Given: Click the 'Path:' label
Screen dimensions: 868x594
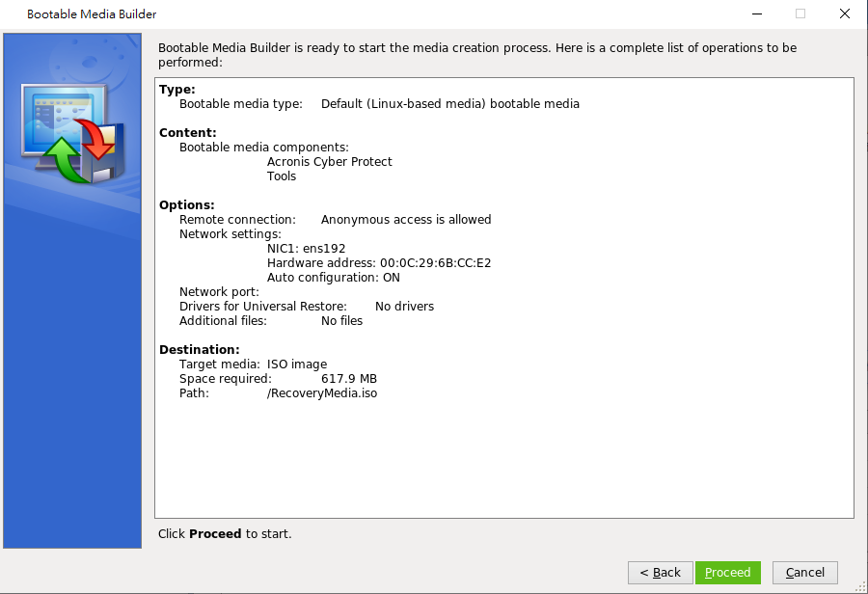Looking at the screenshot, I should tap(194, 393).
